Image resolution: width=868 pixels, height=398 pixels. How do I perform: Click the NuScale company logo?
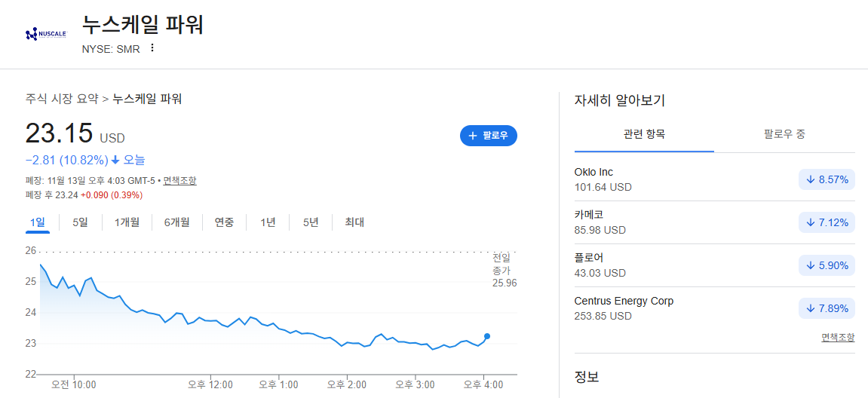click(x=46, y=35)
